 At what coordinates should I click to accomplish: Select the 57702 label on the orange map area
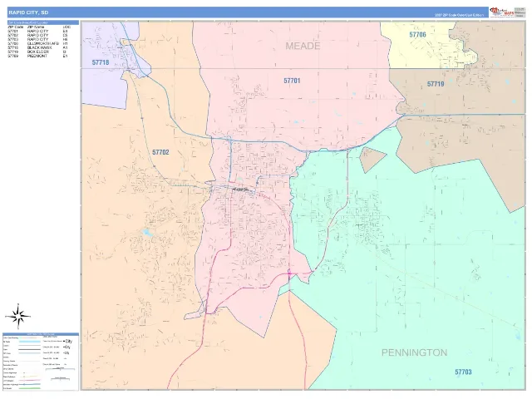[160, 152]
